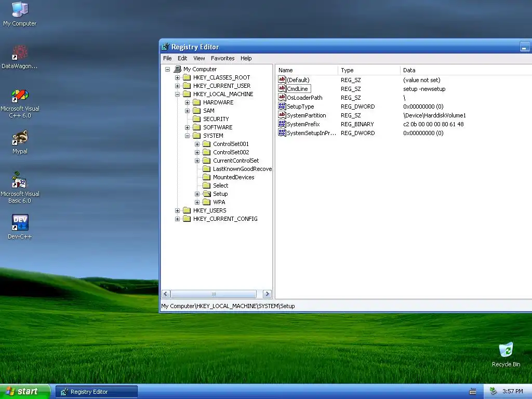The image size is (532, 399).
Task: Click the 'setup -newsetup' data cell
Action: coord(424,89)
